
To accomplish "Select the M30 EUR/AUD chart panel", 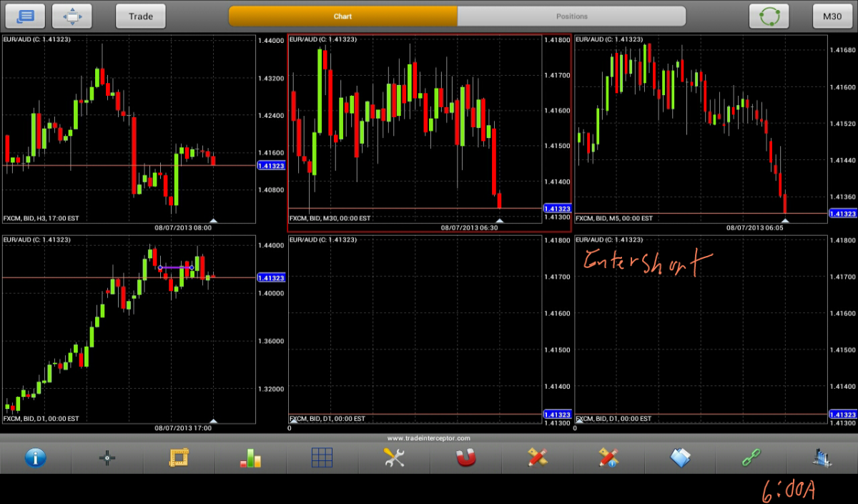I will click(415, 129).
